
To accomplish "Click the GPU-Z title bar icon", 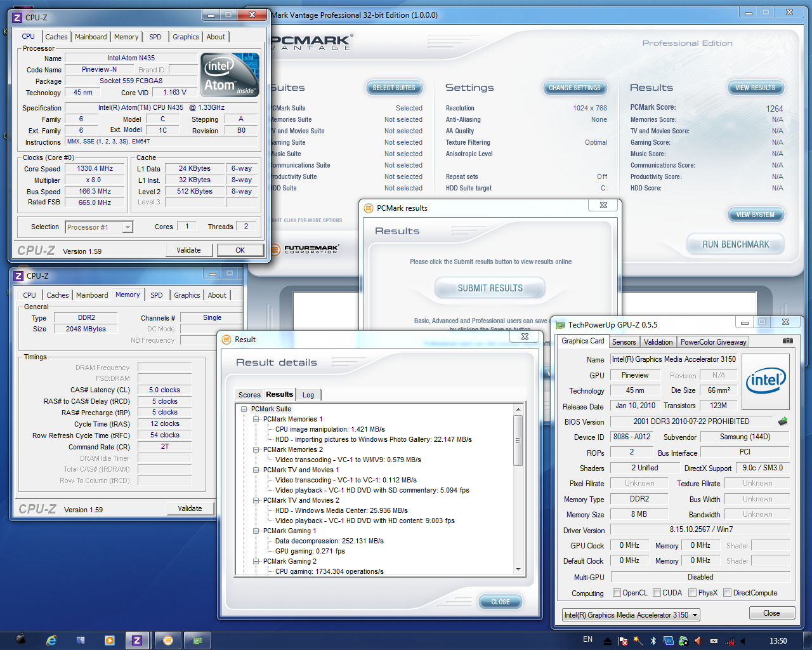I will 560,325.
